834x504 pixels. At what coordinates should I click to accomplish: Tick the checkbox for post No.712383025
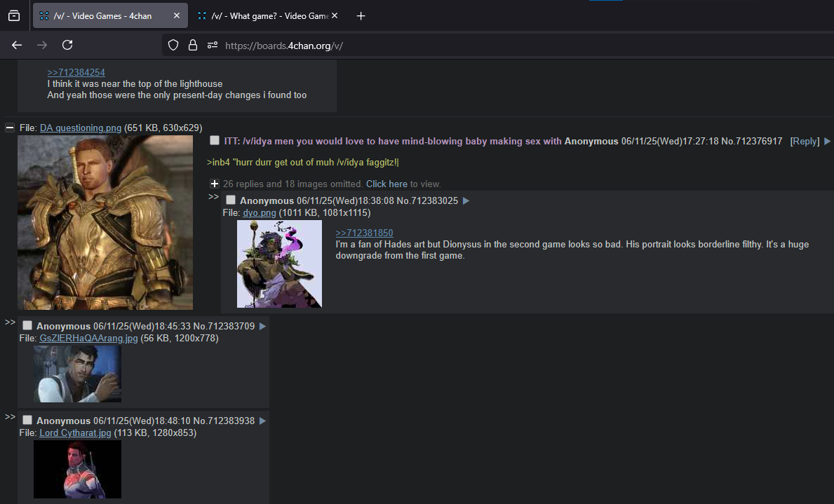point(230,200)
